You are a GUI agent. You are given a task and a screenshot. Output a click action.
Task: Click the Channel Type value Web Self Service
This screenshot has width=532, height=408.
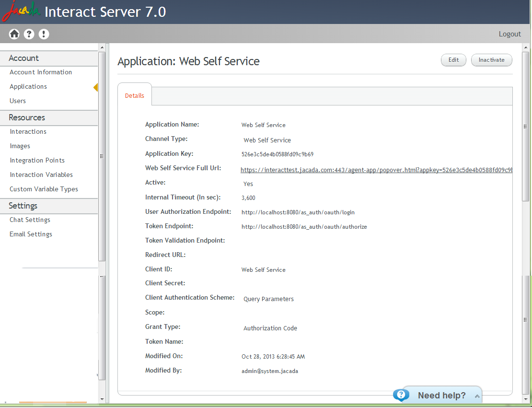(267, 140)
